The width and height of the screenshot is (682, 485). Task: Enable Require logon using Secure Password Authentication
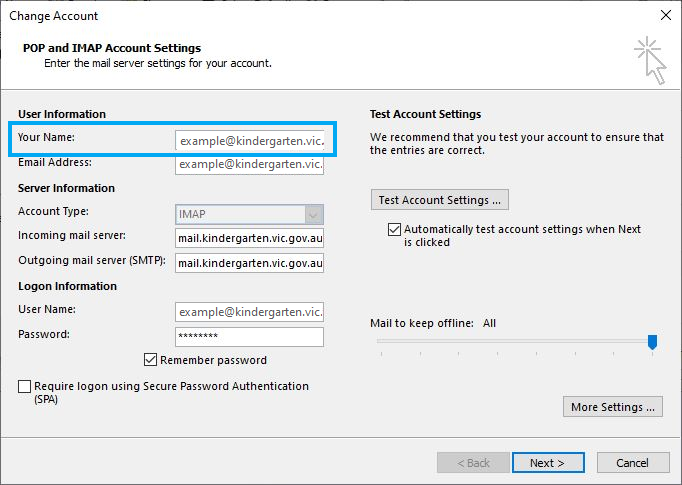coord(24,386)
